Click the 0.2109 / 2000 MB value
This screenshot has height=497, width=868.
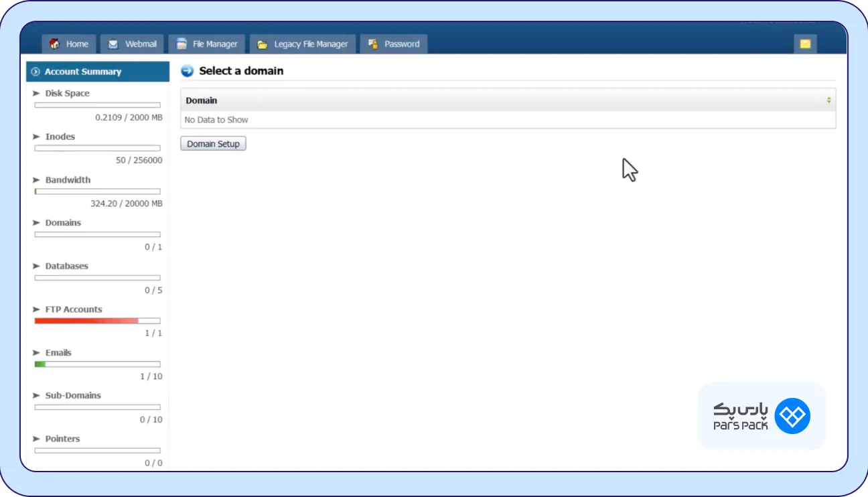(129, 117)
